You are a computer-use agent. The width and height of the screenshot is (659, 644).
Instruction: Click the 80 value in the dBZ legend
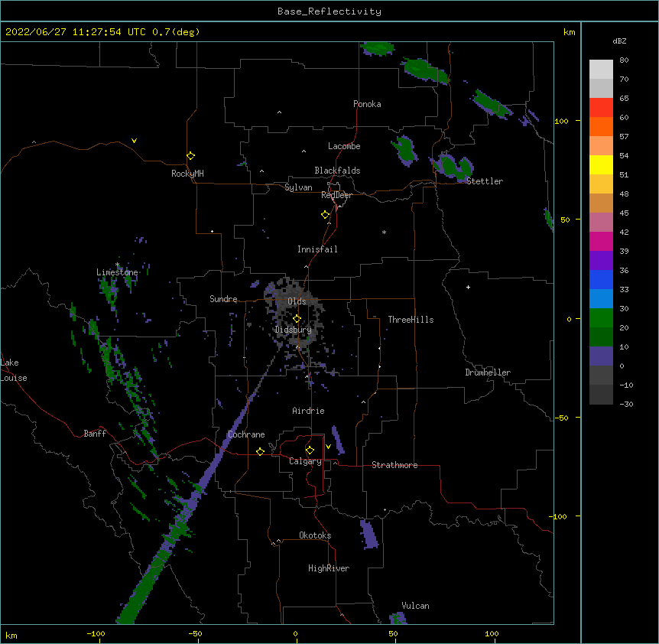(624, 60)
